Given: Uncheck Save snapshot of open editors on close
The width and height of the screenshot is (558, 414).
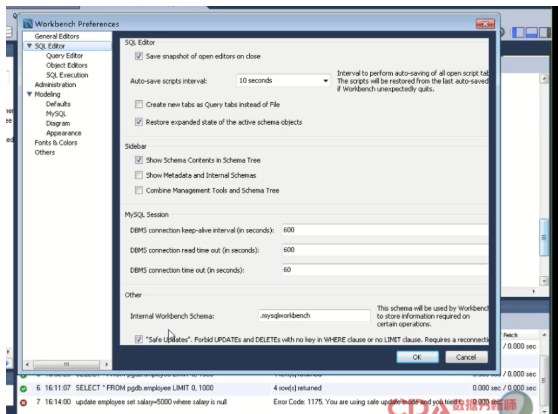Looking at the screenshot, I should click(x=139, y=56).
